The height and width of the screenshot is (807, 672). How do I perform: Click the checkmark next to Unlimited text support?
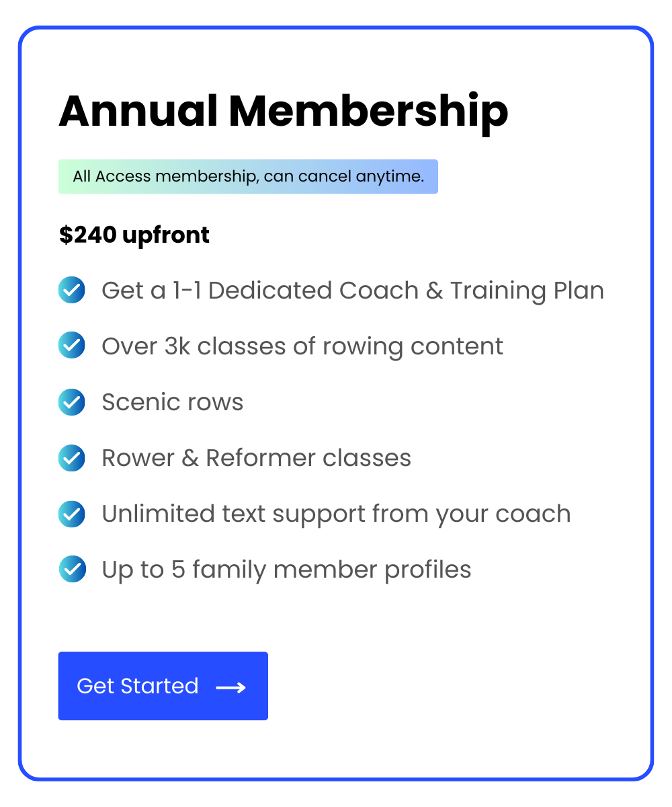point(72,514)
